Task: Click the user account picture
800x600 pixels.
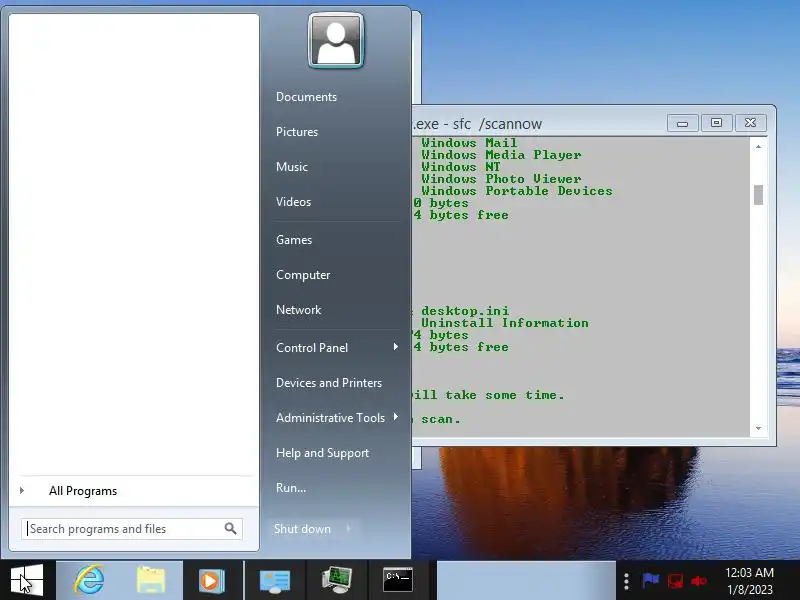Action: tap(336, 41)
